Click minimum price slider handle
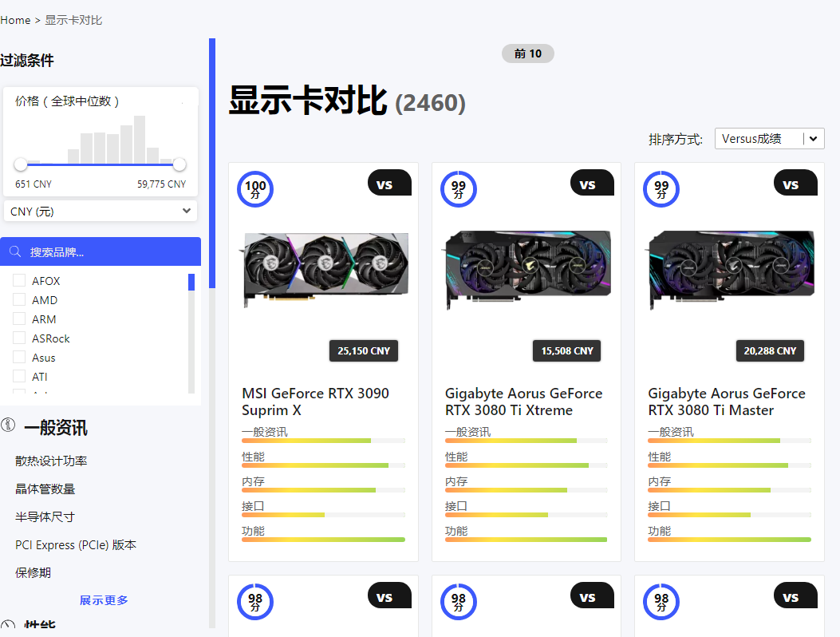This screenshot has height=637, width=840. point(21,164)
